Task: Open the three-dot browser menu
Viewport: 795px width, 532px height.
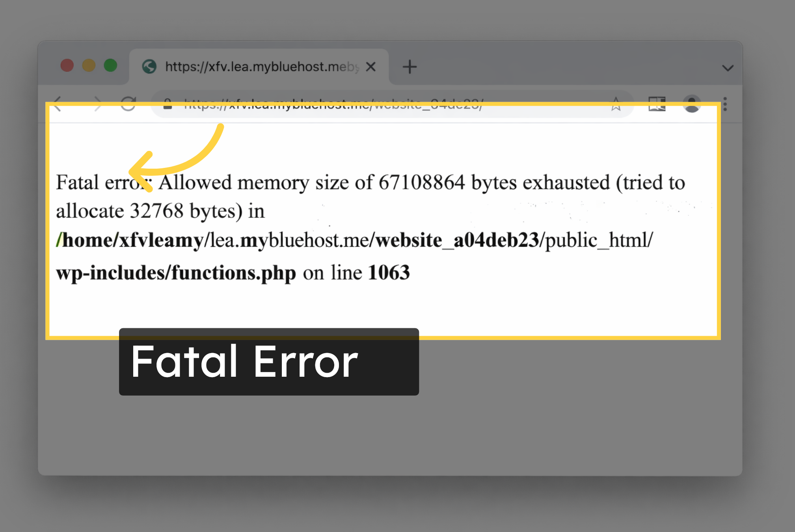Action: [724, 104]
